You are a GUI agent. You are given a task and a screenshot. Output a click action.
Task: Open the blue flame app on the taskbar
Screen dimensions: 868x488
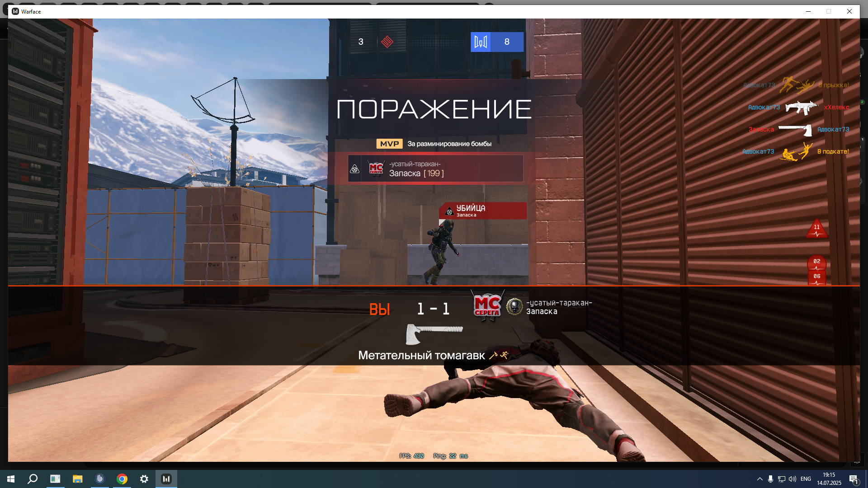click(100, 479)
